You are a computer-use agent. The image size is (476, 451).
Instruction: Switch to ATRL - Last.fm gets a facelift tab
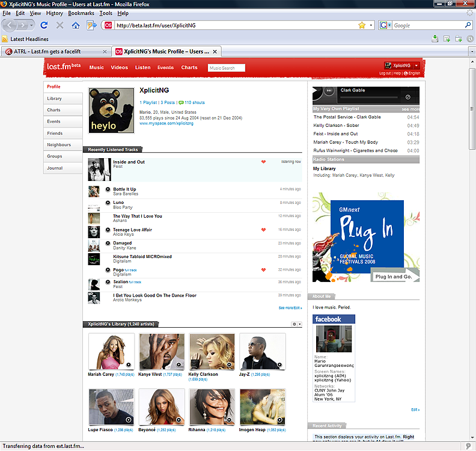click(56, 52)
